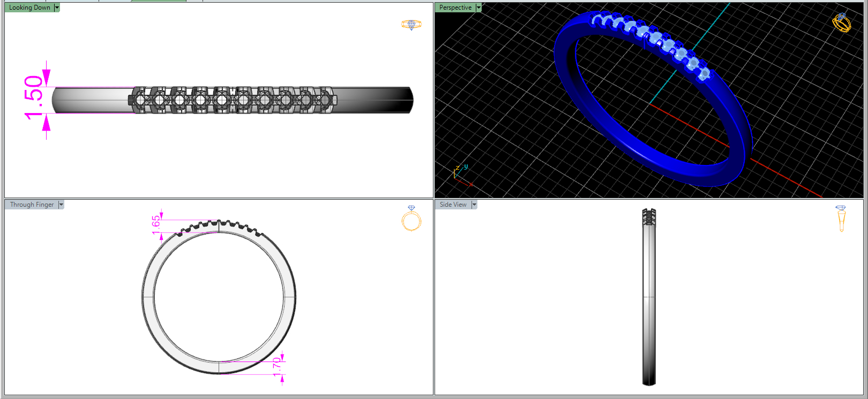Click the ring band in the Side View

click(649, 297)
